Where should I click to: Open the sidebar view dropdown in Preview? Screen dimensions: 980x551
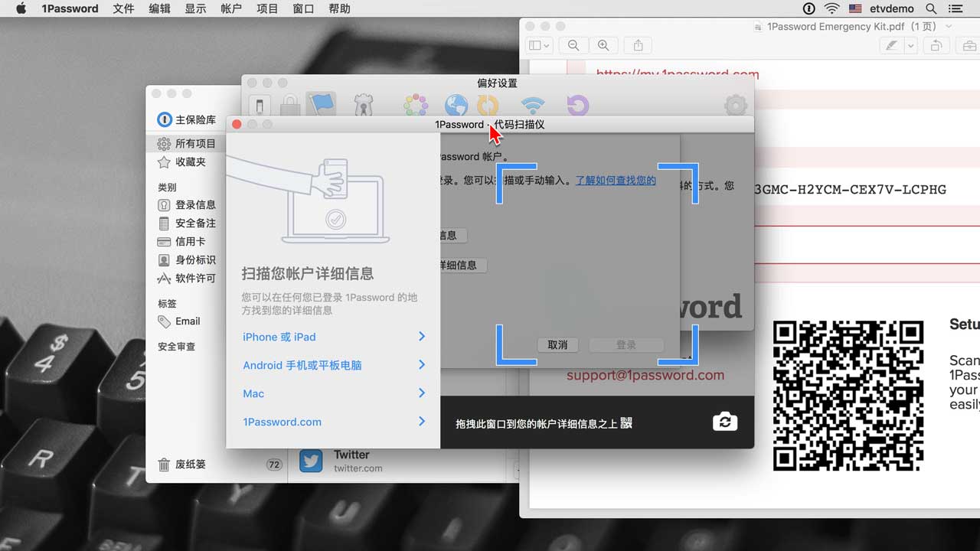click(x=540, y=46)
